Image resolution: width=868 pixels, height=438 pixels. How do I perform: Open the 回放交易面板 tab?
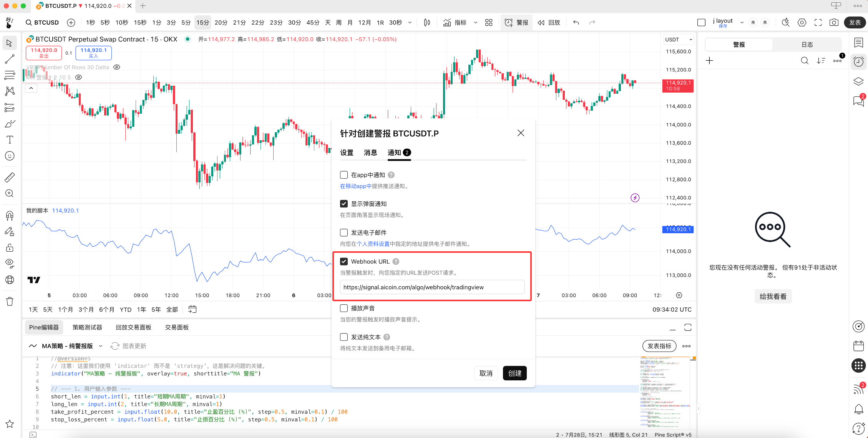tap(134, 327)
